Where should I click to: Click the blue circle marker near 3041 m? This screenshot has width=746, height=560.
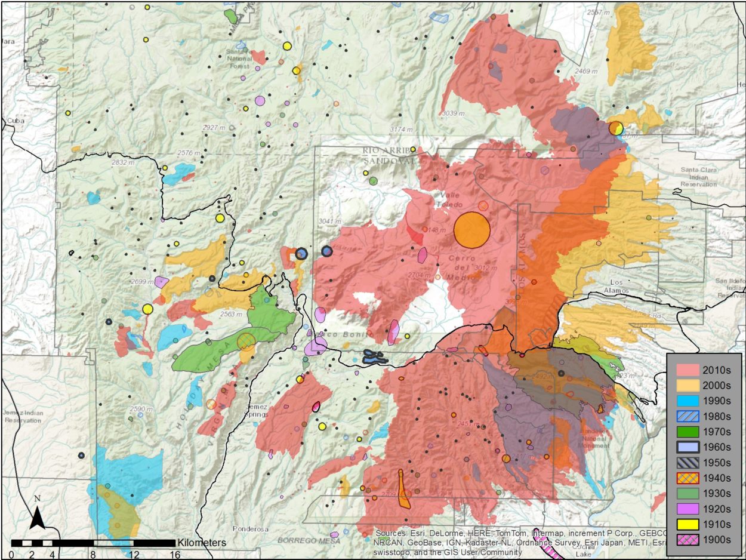coord(326,252)
